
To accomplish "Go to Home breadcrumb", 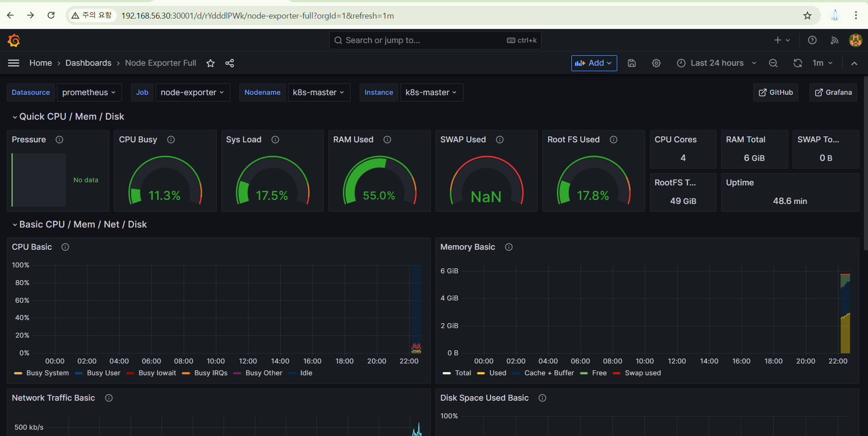I will [x=41, y=63].
